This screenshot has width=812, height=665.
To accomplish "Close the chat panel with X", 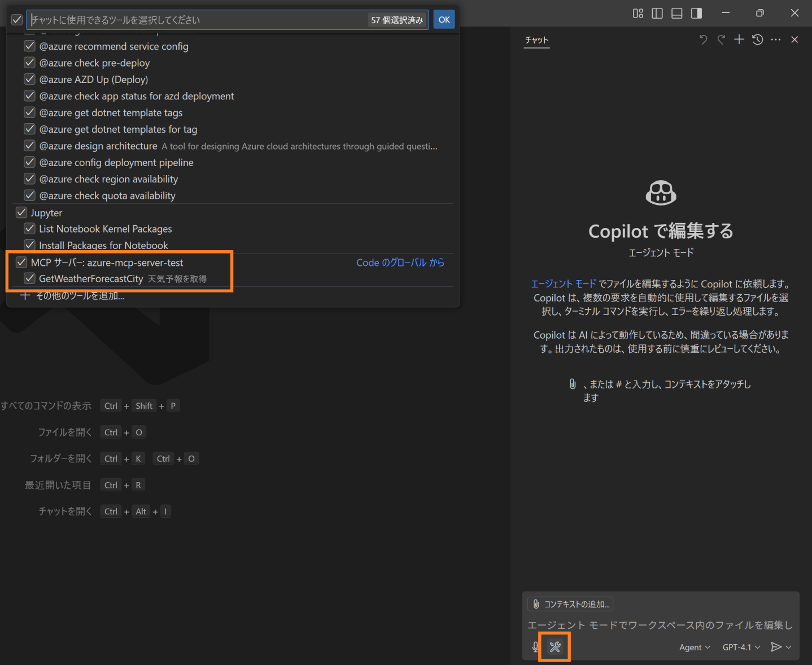I will [794, 40].
